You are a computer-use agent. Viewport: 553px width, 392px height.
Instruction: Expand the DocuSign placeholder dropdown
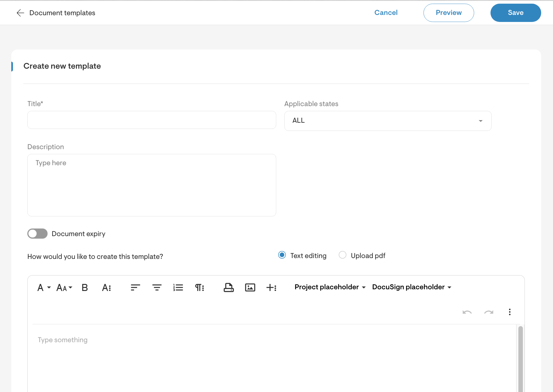click(x=412, y=287)
